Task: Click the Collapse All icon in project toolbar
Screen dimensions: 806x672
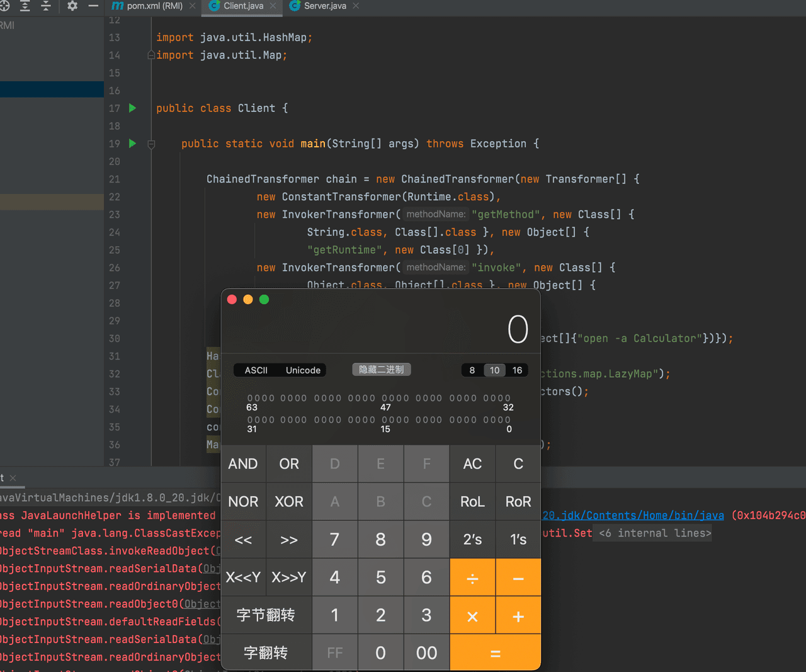Action: [46, 6]
